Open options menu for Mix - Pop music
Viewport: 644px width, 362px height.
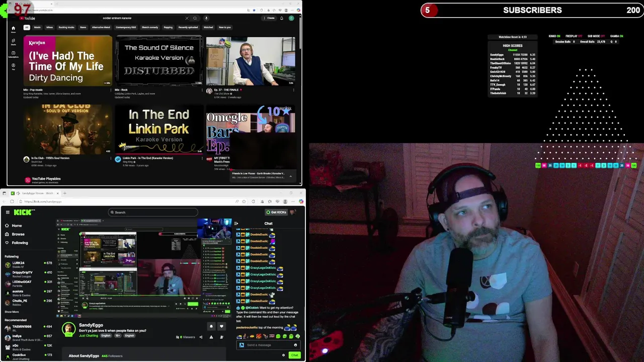[111, 90]
